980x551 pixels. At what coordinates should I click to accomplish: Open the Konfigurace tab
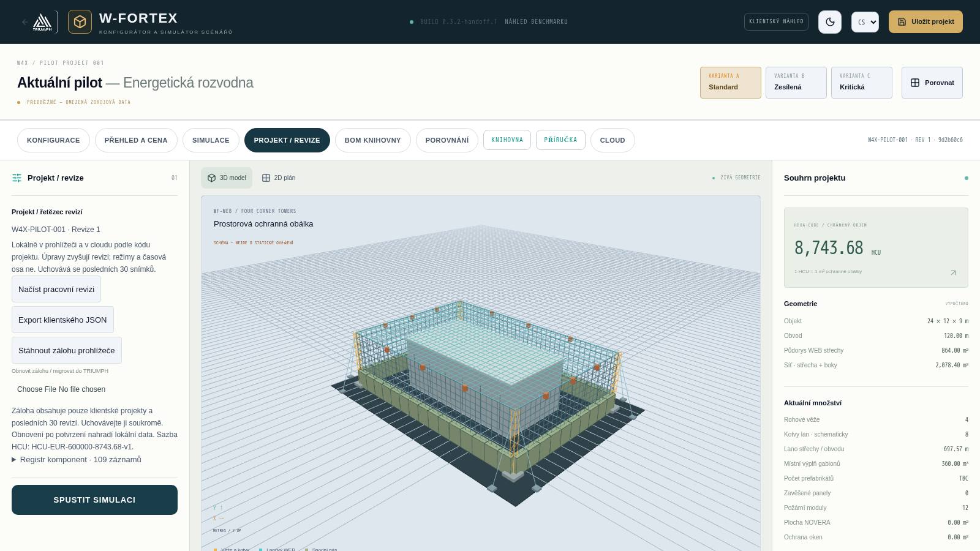(53, 140)
